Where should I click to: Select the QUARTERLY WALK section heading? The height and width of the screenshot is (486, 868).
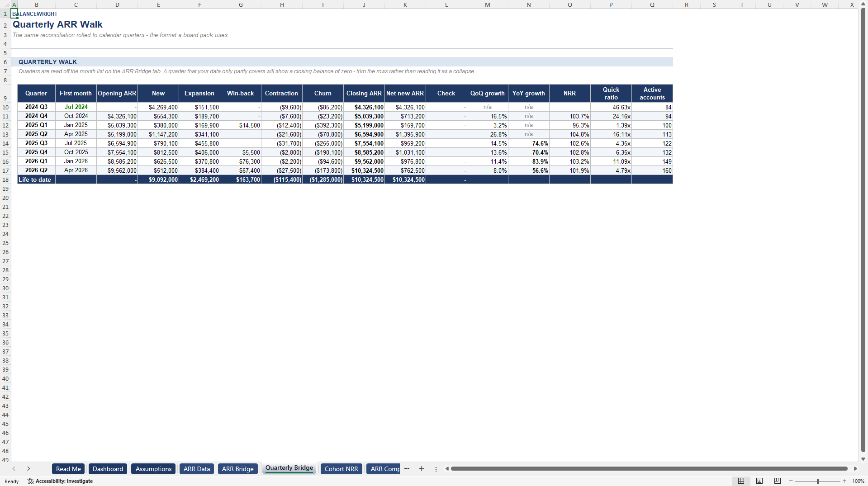tap(47, 62)
